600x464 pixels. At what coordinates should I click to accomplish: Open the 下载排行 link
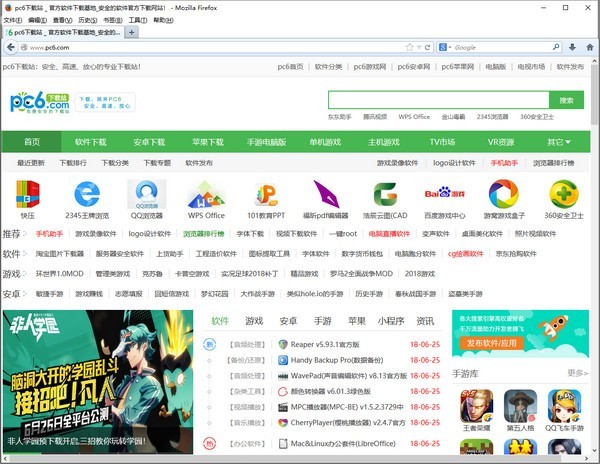click(73, 163)
